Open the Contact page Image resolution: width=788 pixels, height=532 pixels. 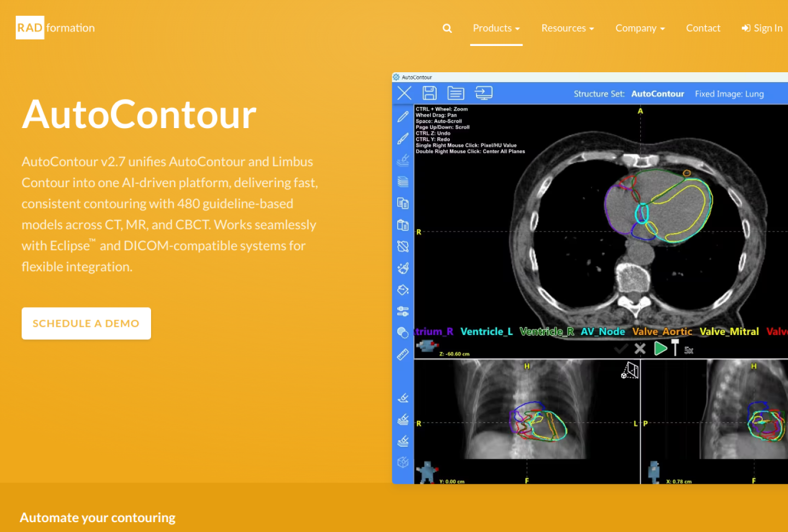coord(703,28)
